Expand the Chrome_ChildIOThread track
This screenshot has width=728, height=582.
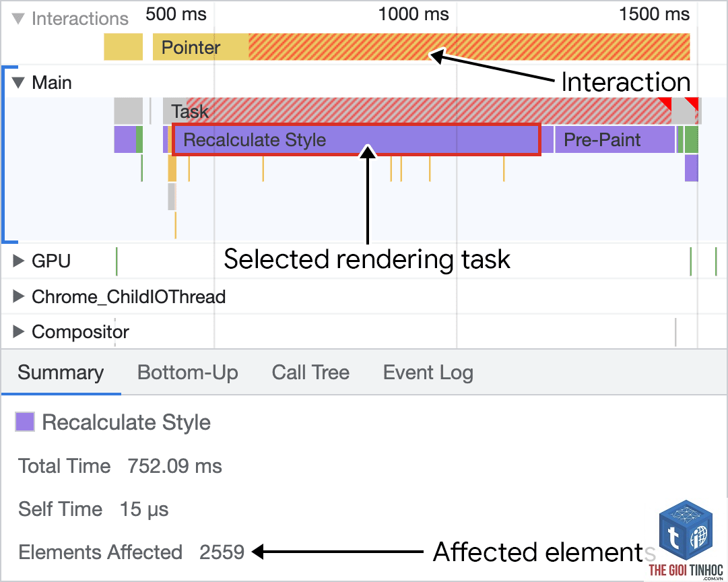18,296
